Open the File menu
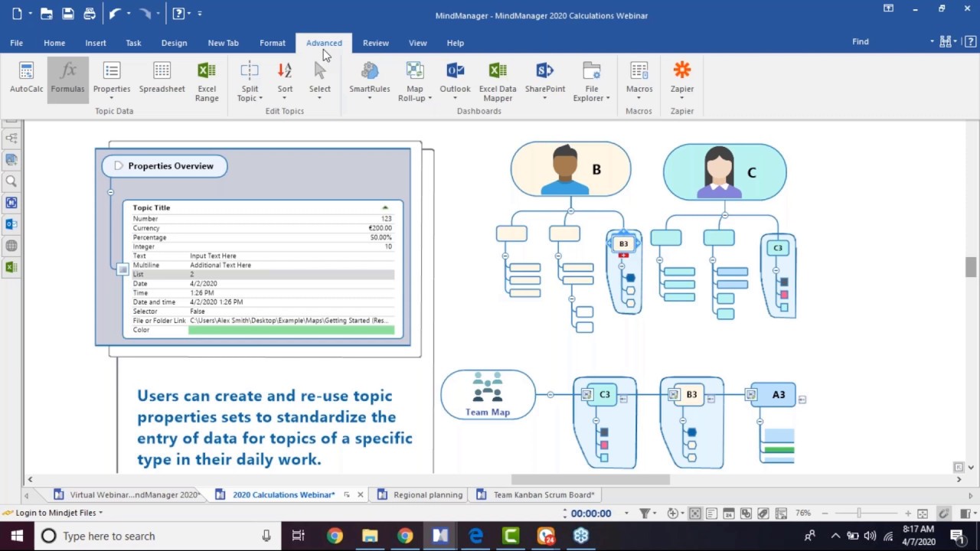This screenshot has height=551, width=980. click(x=16, y=43)
